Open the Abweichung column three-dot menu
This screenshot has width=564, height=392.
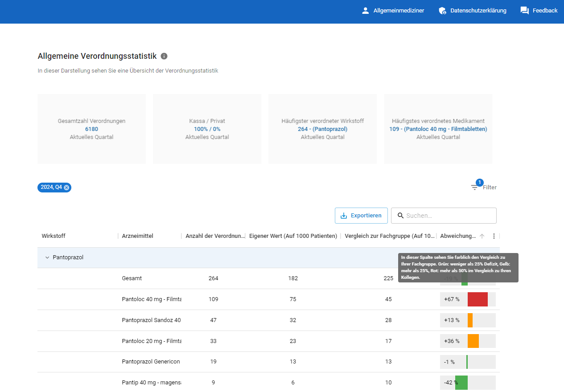[494, 236]
